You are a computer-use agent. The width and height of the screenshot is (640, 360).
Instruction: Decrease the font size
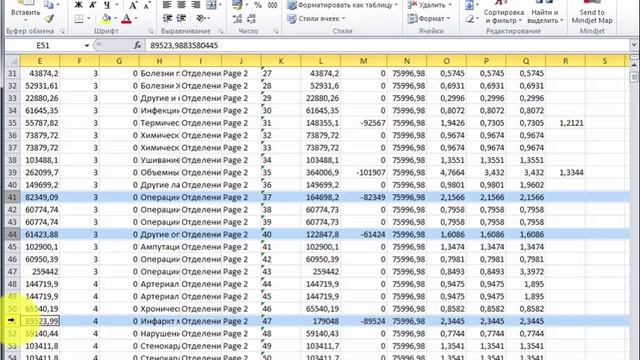coord(147,5)
